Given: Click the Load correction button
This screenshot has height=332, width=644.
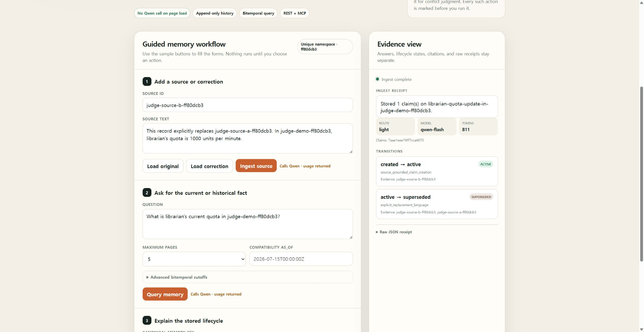Looking at the screenshot, I should tap(209, 166).
